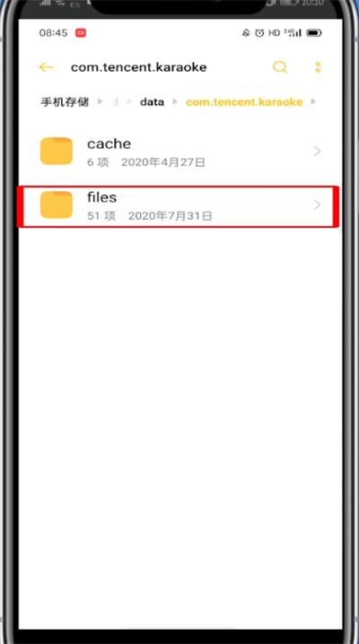This screenshot has width=359, height=644.
Task: Tap the files folder icon
Action: tap(57, 205)
